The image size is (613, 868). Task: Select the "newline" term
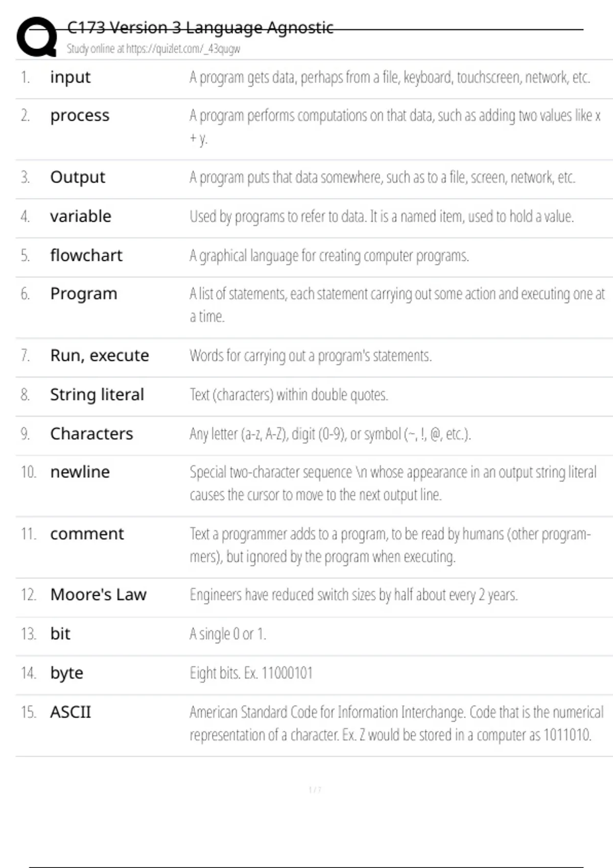[x=80, y=472]
